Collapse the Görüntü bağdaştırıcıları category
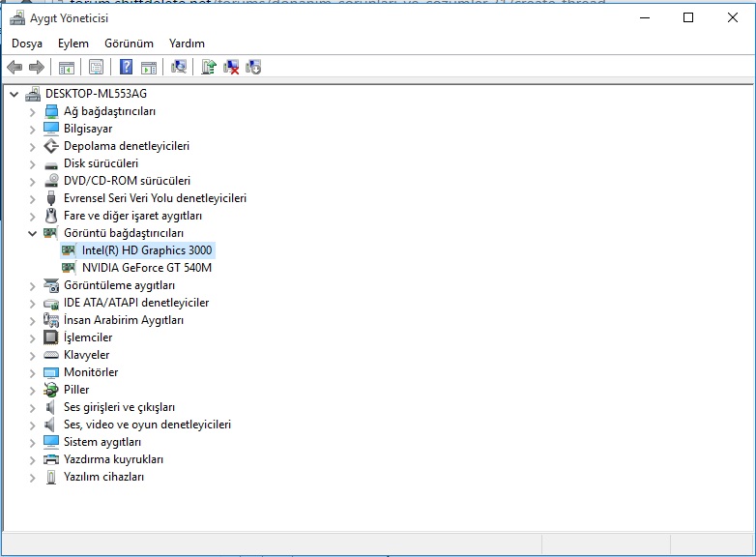 pos(33,233)
